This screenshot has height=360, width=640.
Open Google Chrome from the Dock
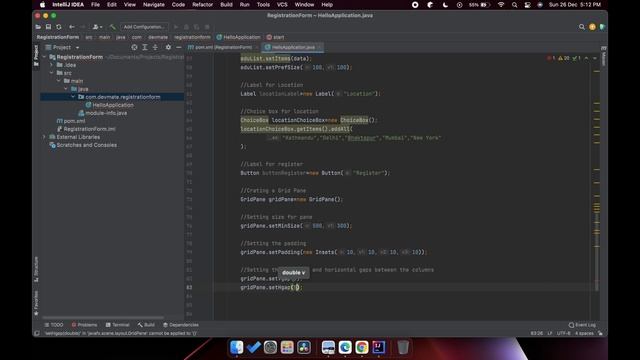tap(362, 347)
